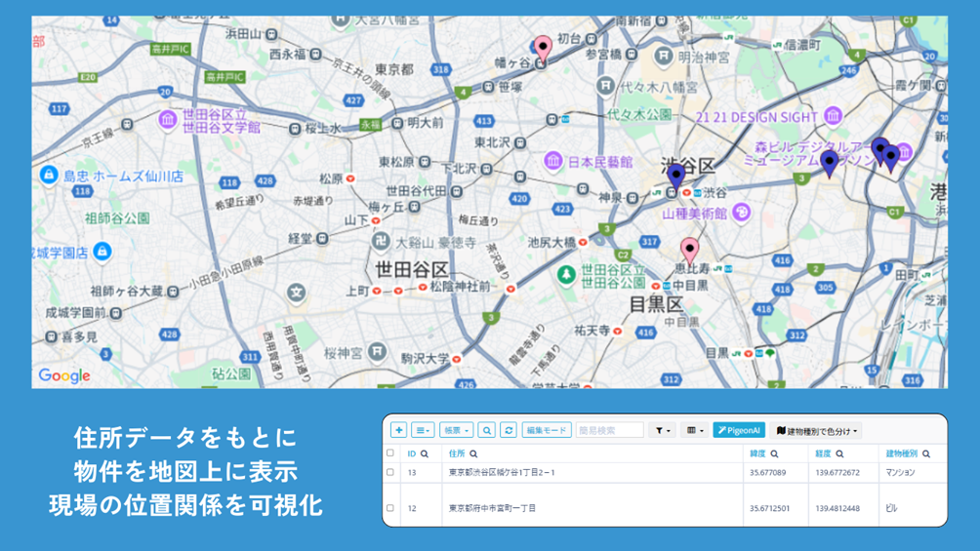Click the 明大前 station icon
This screenshot has width=980, height=551.
[x=398, y=123]
